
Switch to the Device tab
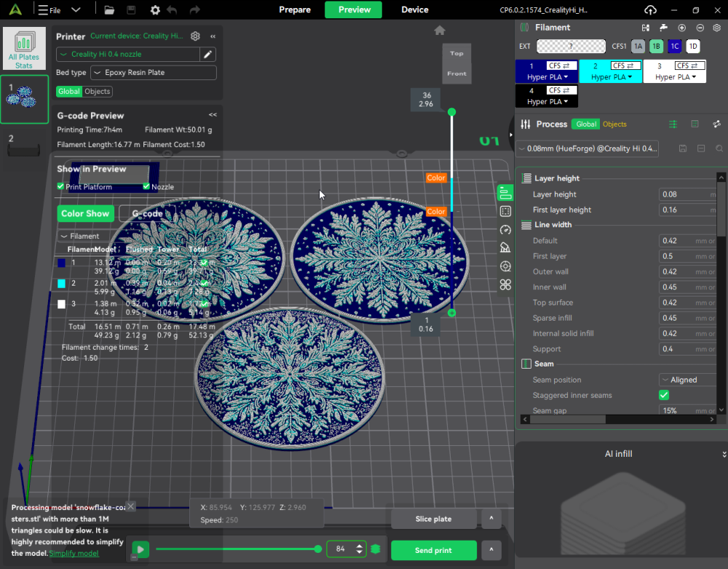415,9
